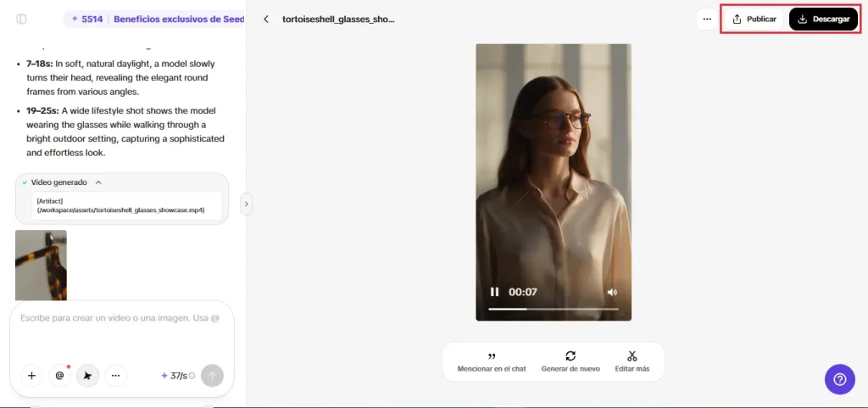Open more prompt options ellipsis
Image resolution: width=868 pixels, height=408 pixels.
coord(115,375)
